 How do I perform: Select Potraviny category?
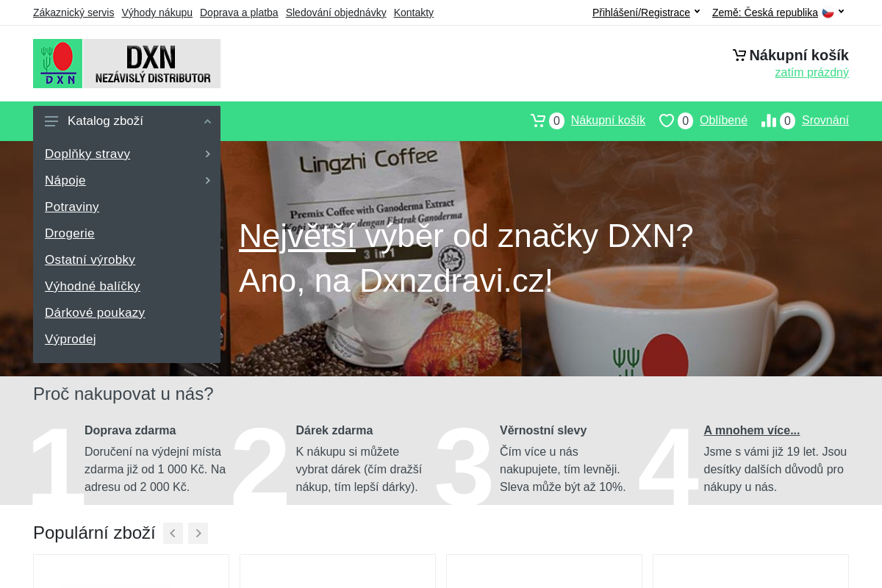pos(72,207)
